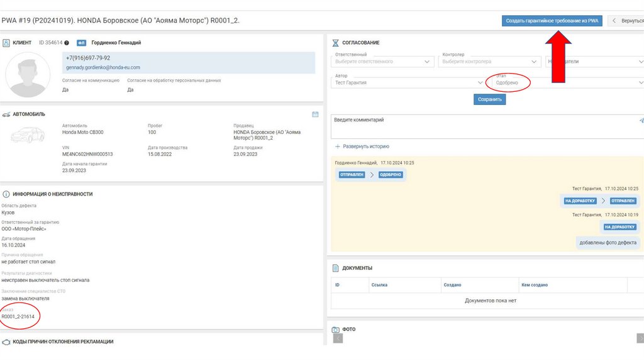The image size is (644, 361).
Task: Click the documents icon next to Документы
Action: [336, 268]
